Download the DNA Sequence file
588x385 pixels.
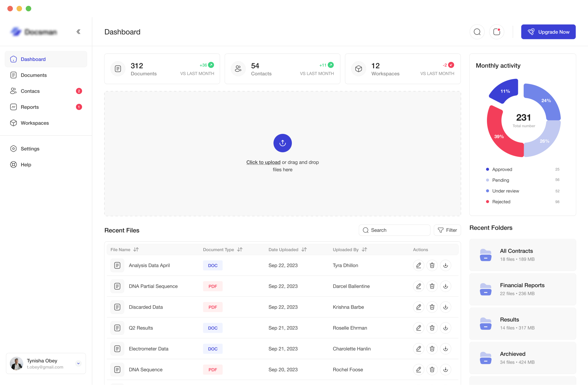click(x=446, y=370)
